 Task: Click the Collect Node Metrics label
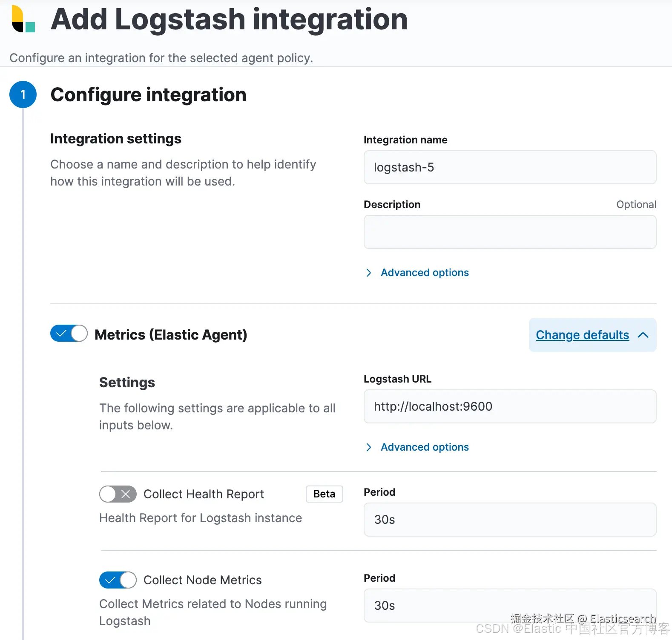(x=202, y=580)
